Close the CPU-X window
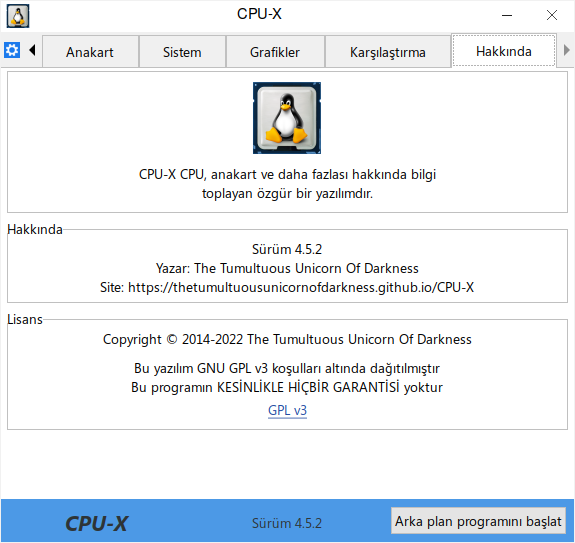 point(552,15)
